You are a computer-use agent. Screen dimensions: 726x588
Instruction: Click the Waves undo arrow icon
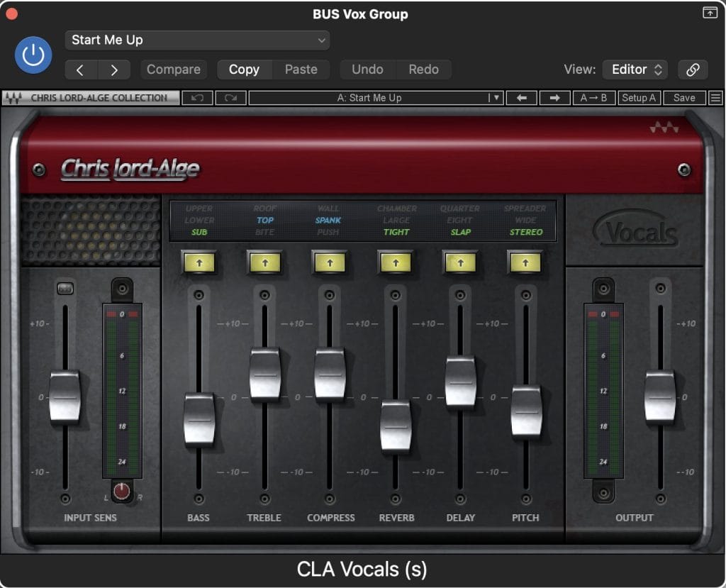pyautogui.click(x=197, y=98)
